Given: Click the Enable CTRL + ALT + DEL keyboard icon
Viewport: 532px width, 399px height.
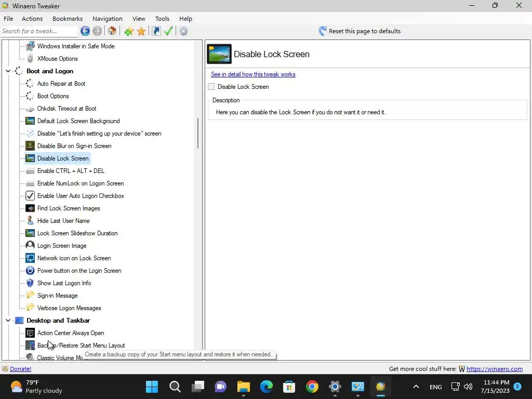Looking at the screenshot, I should [x=30, y=171].
